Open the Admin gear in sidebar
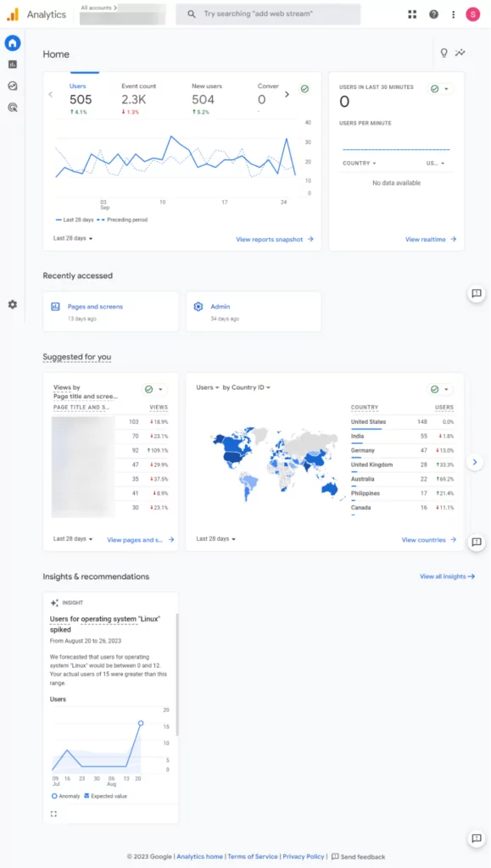The width and height of the screenshot is (491, 868). (x=13, y=304)
